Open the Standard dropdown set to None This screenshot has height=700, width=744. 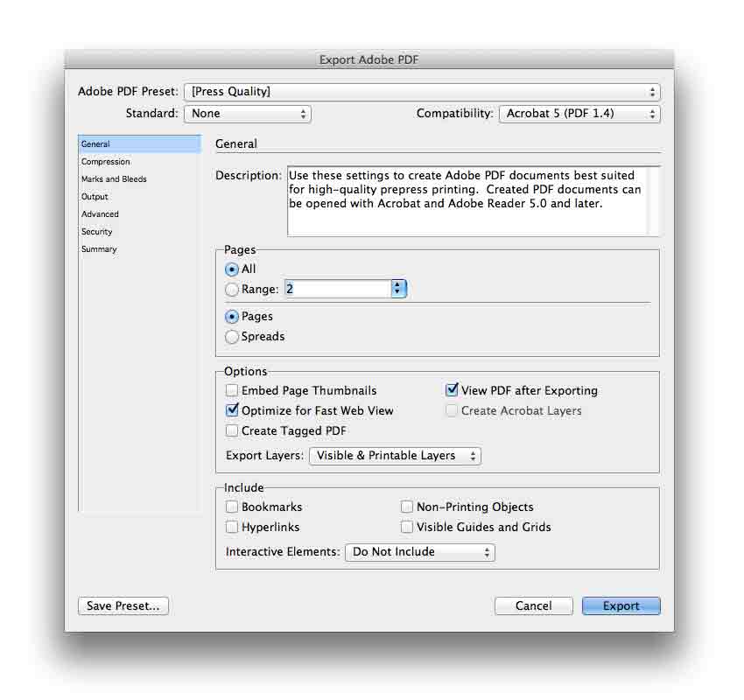[x=247, y=114]
